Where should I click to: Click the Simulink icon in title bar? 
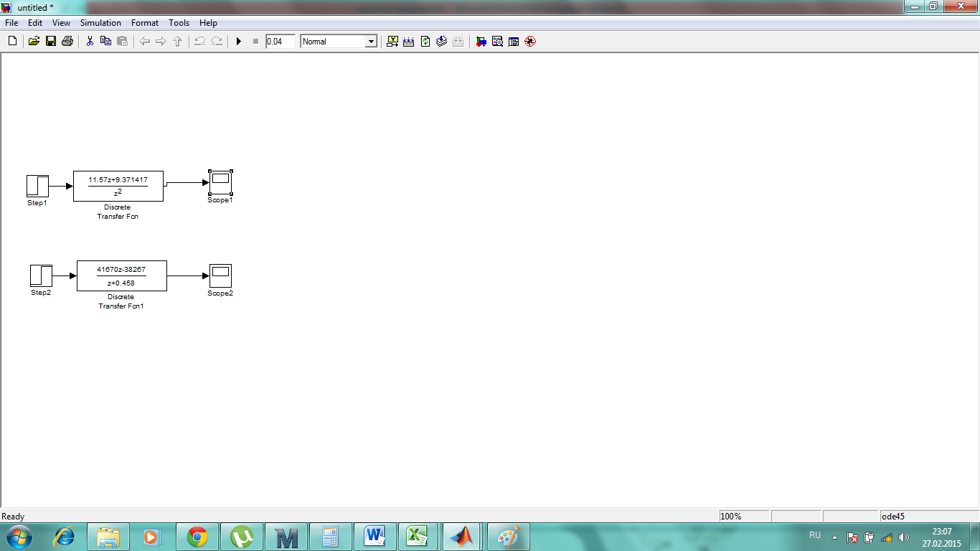[x=7, y=7]
